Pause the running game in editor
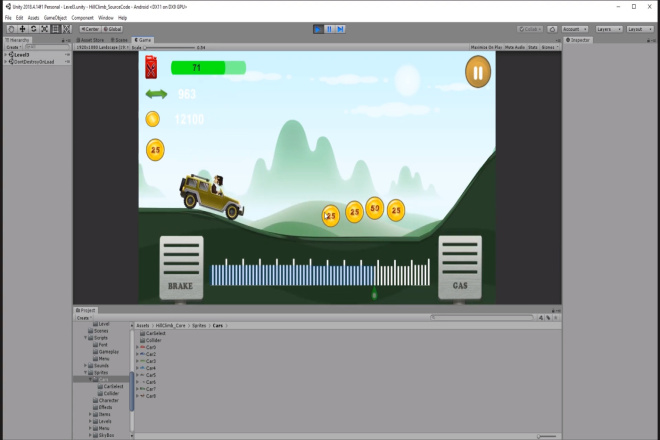 [329, 29]
